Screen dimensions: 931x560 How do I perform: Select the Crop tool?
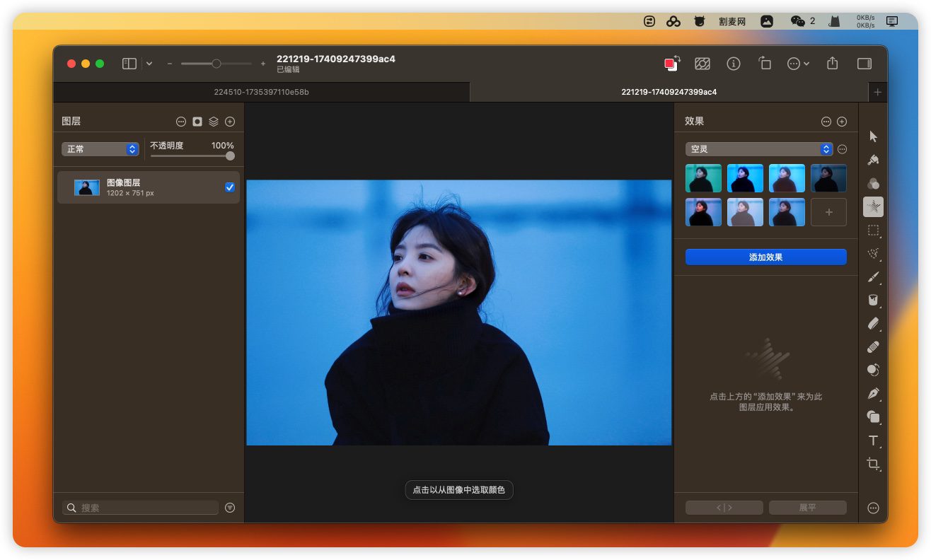[873, 464]
